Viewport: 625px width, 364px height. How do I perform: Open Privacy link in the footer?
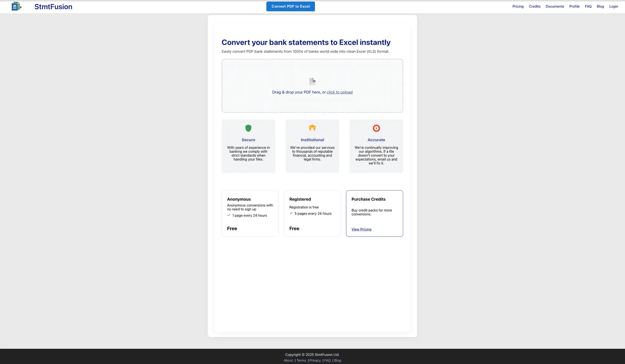[x=315, y=360]
